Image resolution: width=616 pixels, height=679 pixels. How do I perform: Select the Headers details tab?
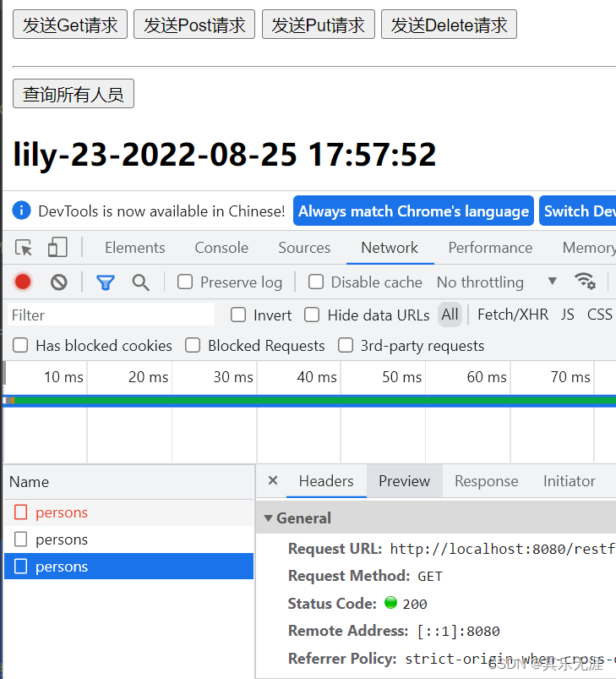[x=326, y=481]
